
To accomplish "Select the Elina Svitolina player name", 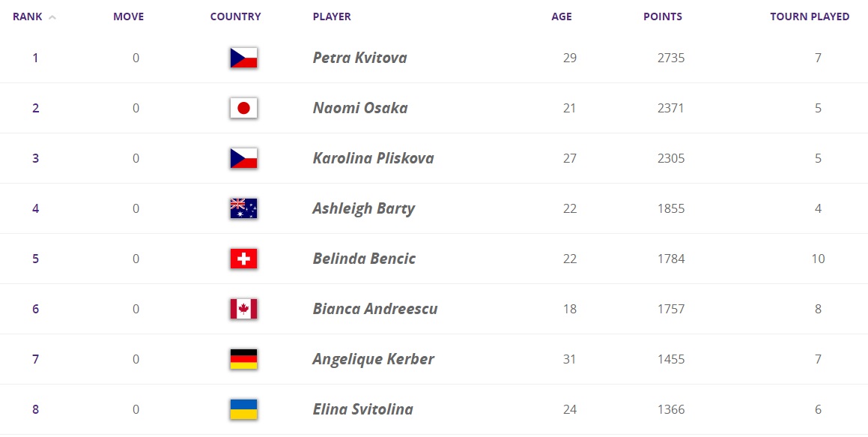I will point(362,409).
